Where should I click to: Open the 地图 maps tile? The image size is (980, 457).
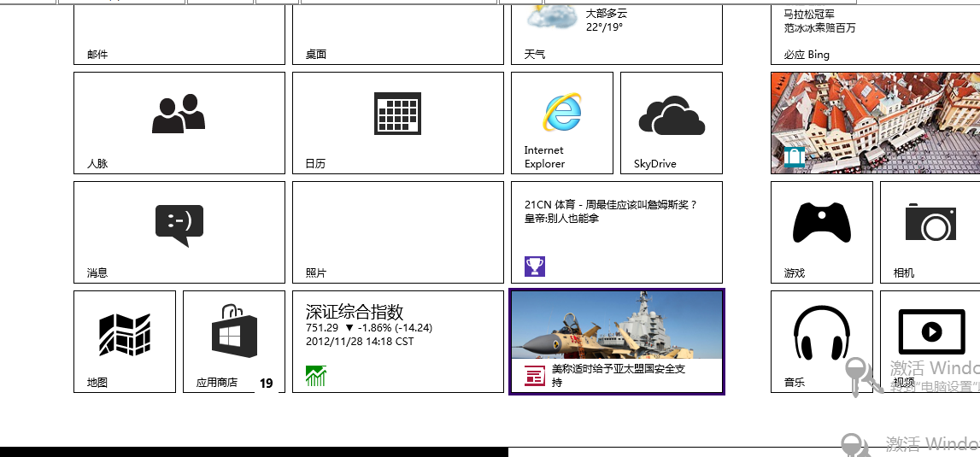click(x=125, y=342)
